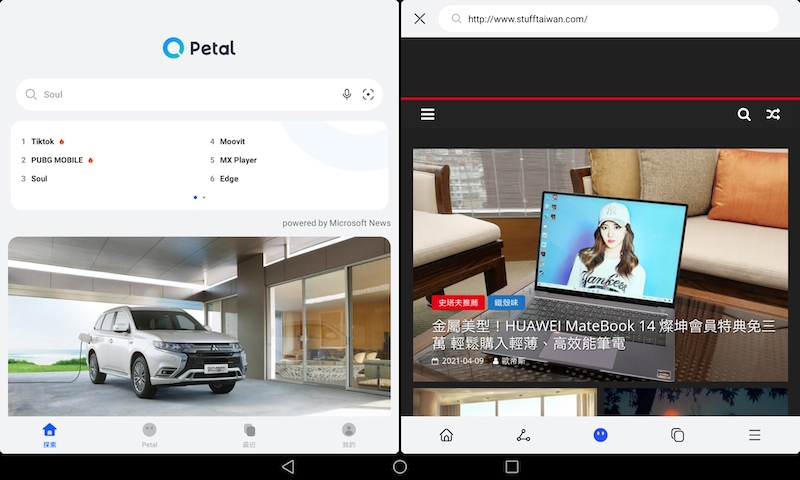This screenshot has height=480, width=800.
Task: Select trending search Tiktok
Action: 42,141
